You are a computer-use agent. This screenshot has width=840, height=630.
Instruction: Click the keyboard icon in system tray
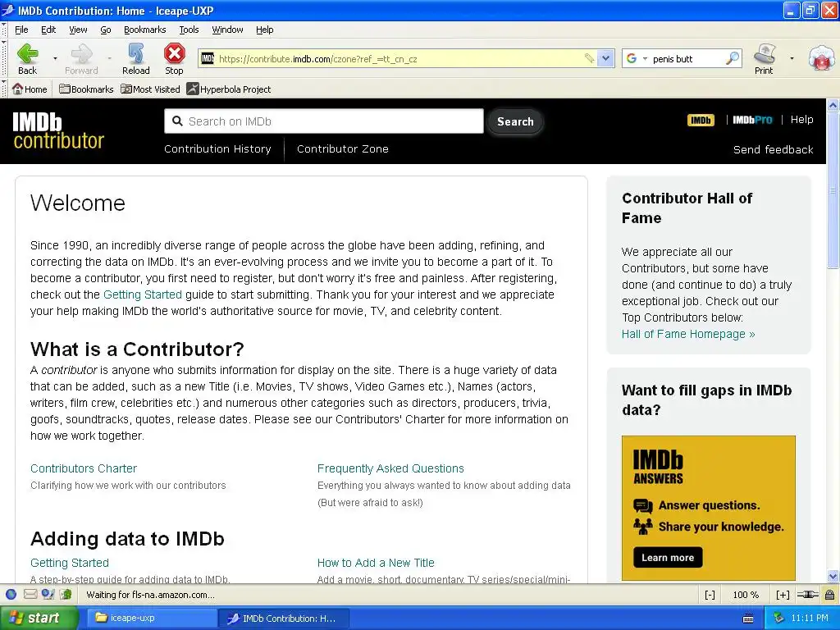[748, 619]
